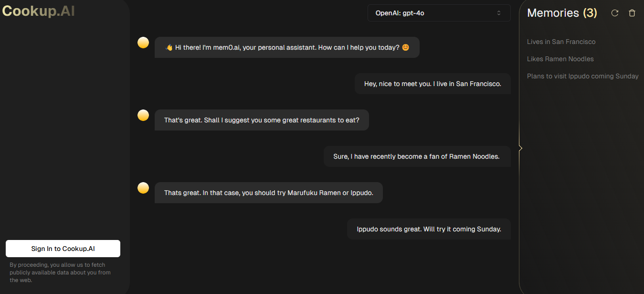Click the smiley emoji ending the greeting
Image resolution: width=644 pixels, height=294 pixels.
coord(406,47)
